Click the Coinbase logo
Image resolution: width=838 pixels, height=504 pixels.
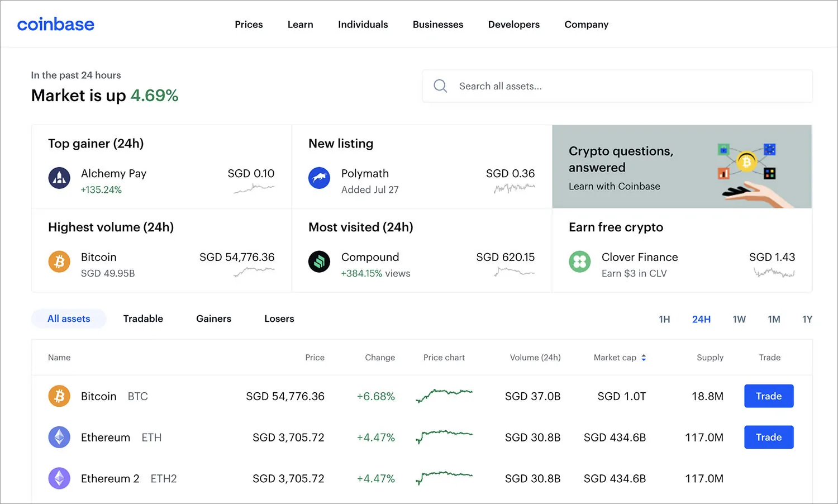pyautogui.click(x=56, y=25)
